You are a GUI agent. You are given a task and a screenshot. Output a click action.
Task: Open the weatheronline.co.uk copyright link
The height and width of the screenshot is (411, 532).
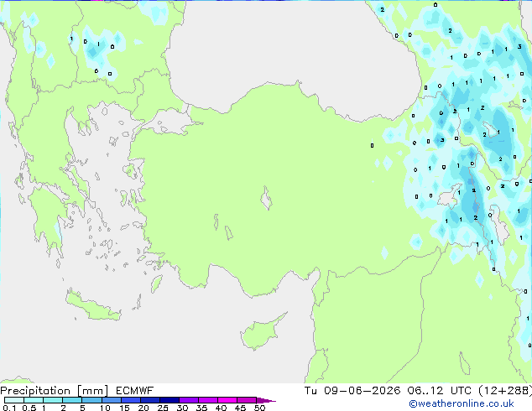(x=461, y=403)
